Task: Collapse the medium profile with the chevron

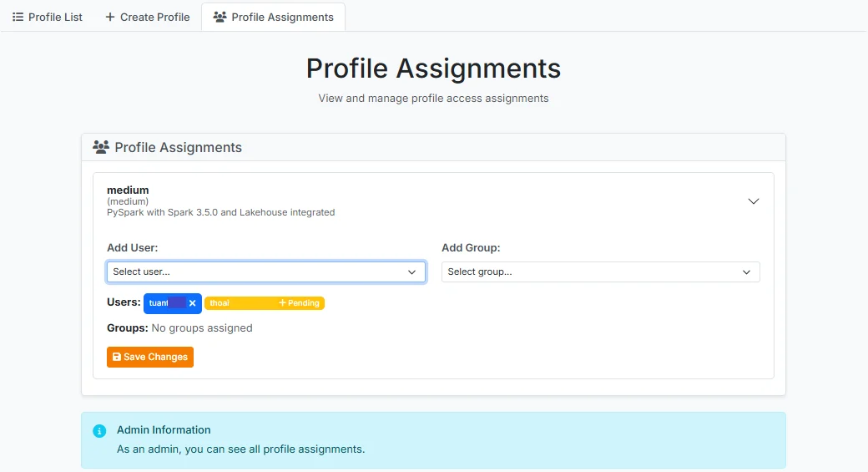Action: point(754,201)
